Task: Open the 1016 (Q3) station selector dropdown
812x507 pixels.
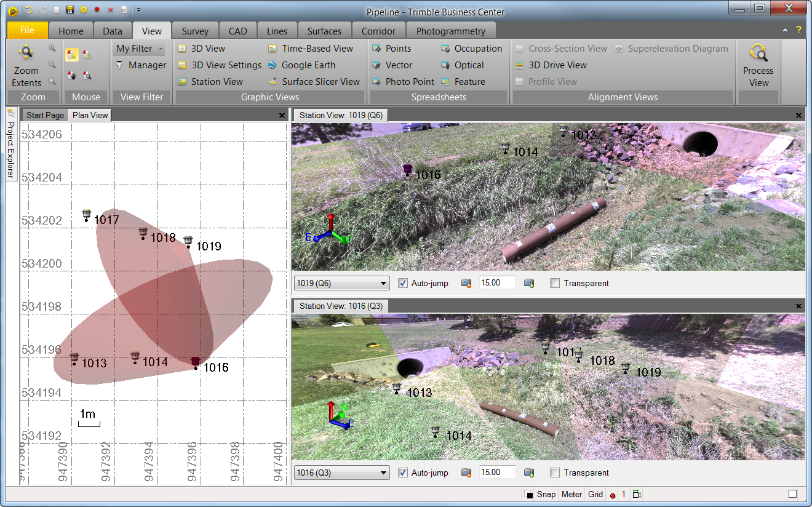Action: [384, 473]
